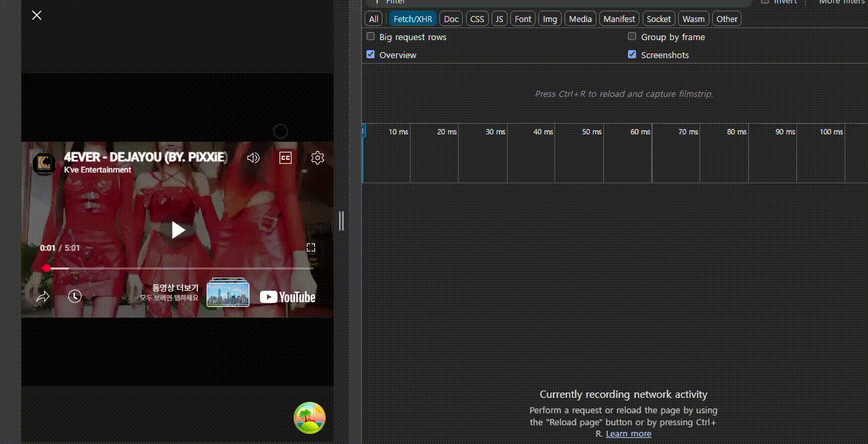The height and width of the screenshot is (444, 868).
Task: Play the 4EVER - DEJAYOU video
Action: click(178, 230)
